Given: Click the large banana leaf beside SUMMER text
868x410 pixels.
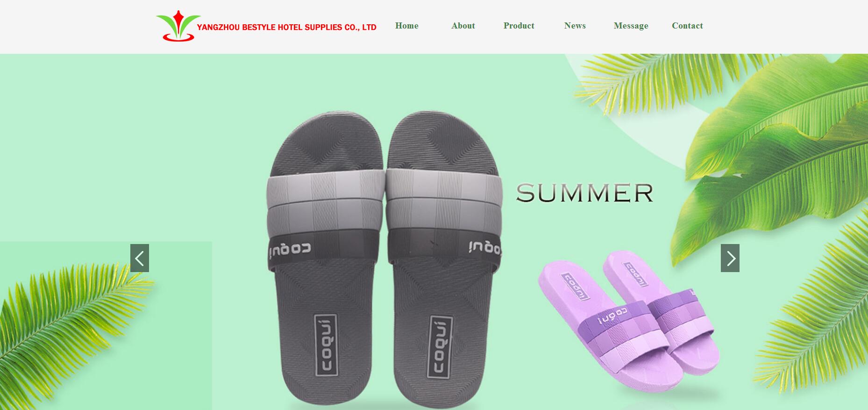Looking at the screenshot, I should coord(771,154).
